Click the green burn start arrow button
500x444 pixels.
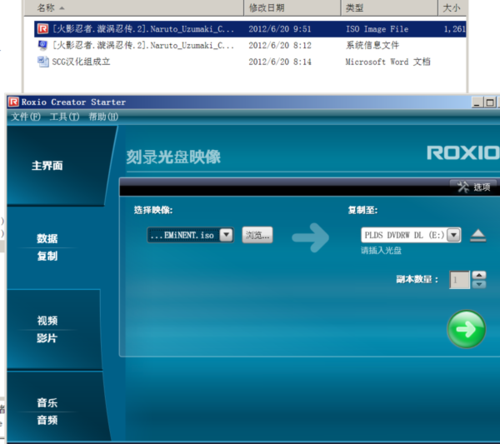pyautogui.click(x=466, y=329)
